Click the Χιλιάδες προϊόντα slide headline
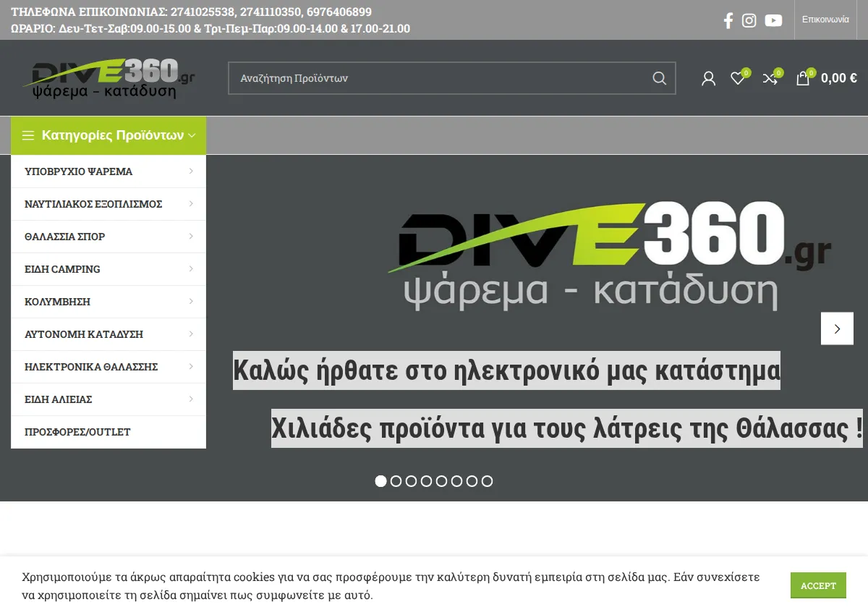Image resolution: width=868 pixels, height=615 pixels. [x=567, y=428]
